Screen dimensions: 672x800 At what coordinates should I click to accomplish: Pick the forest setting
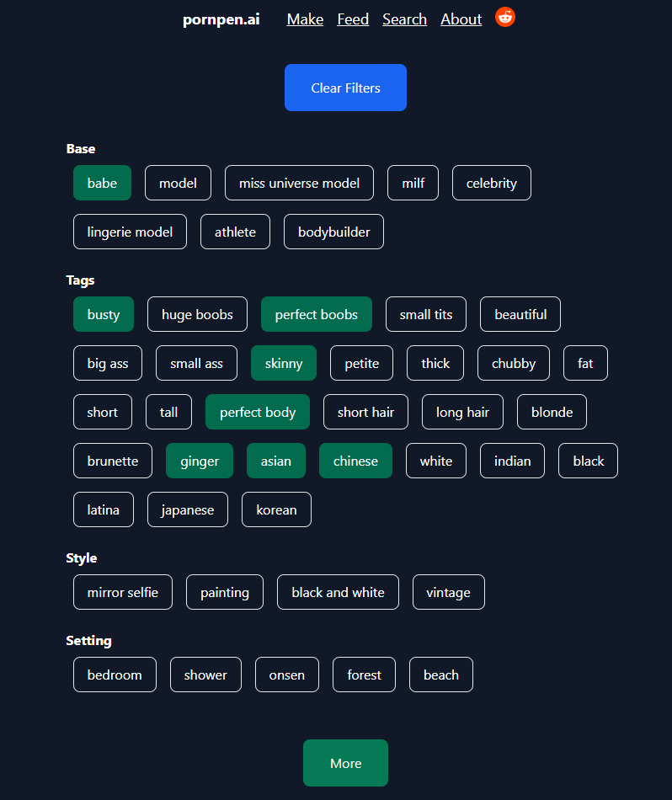click(364, 675)
